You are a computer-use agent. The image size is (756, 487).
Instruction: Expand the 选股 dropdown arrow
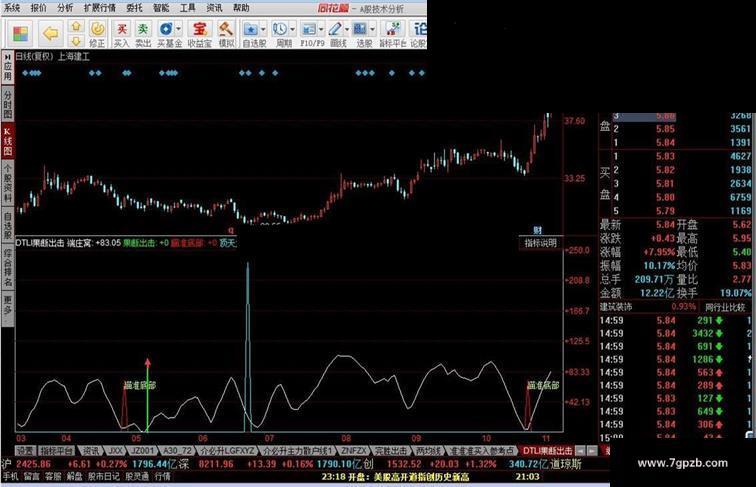[373, 29]
